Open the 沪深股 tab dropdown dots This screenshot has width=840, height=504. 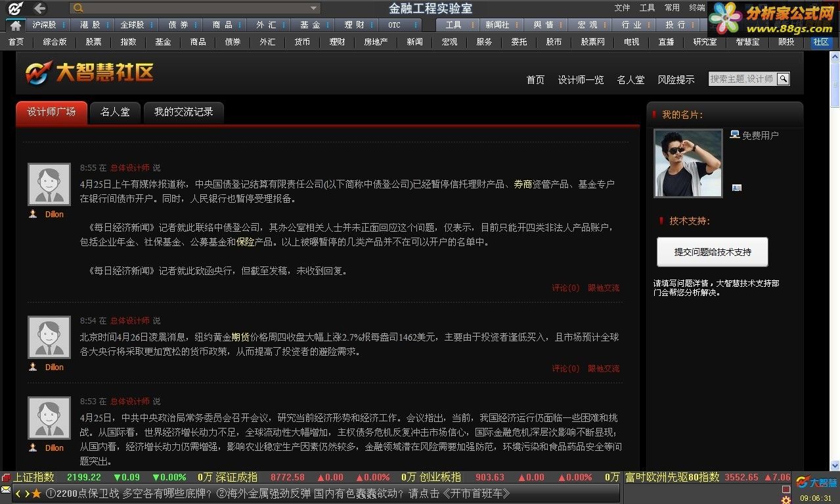pos(64,25)
